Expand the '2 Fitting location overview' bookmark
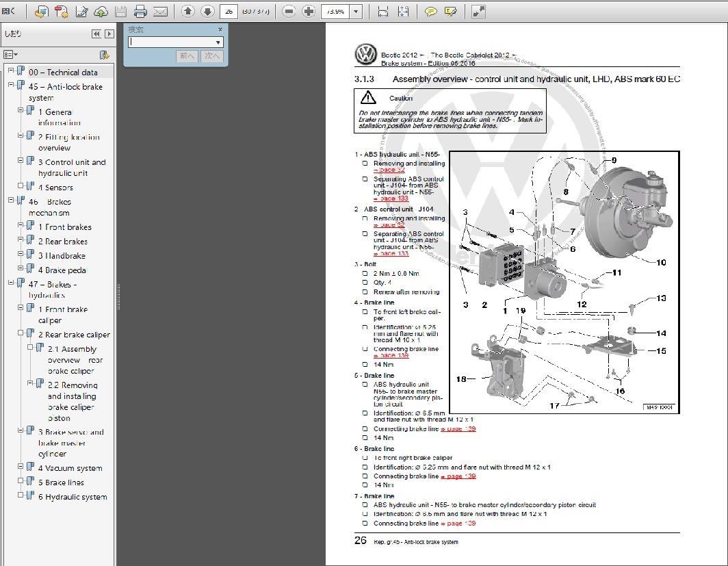This screenshot has height=566, width=728. click(21, 136)
